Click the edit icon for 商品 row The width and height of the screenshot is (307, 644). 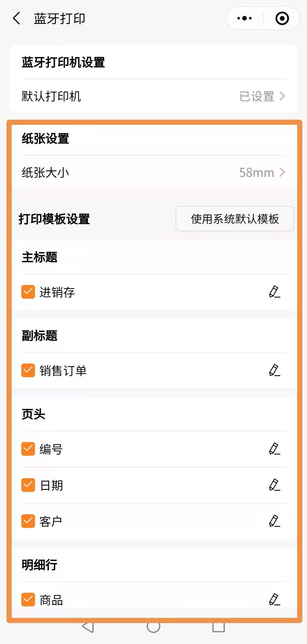[x=274, y=600]
